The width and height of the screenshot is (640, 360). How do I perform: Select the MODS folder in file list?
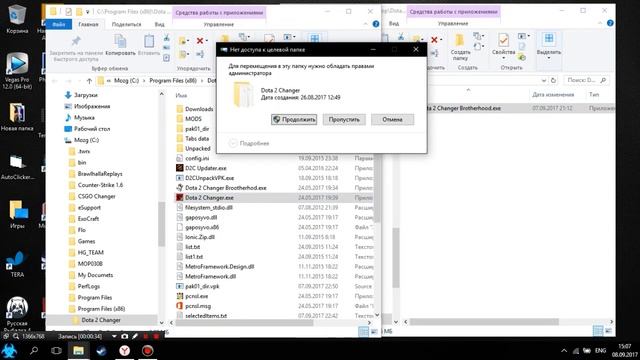193,119
